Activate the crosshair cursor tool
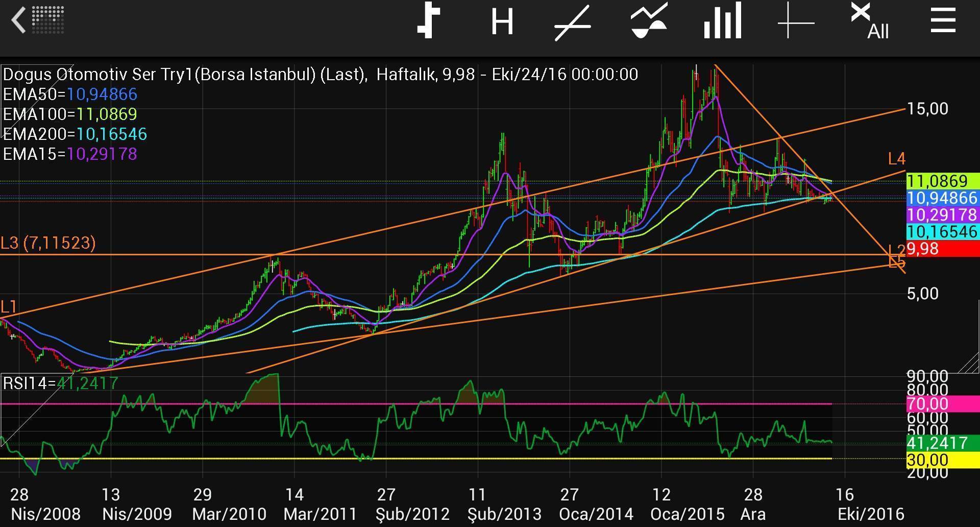The image size is (980, 527). point(796,21)
